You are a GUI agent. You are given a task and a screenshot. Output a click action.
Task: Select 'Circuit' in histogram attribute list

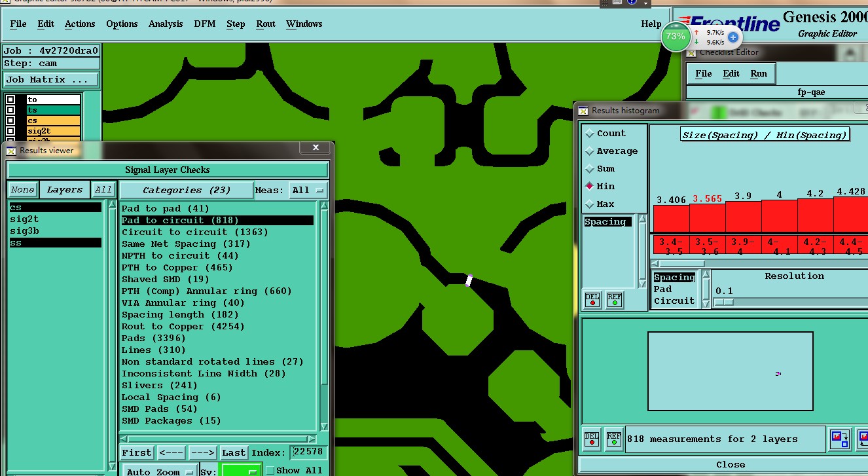click(x=674, y=301)
